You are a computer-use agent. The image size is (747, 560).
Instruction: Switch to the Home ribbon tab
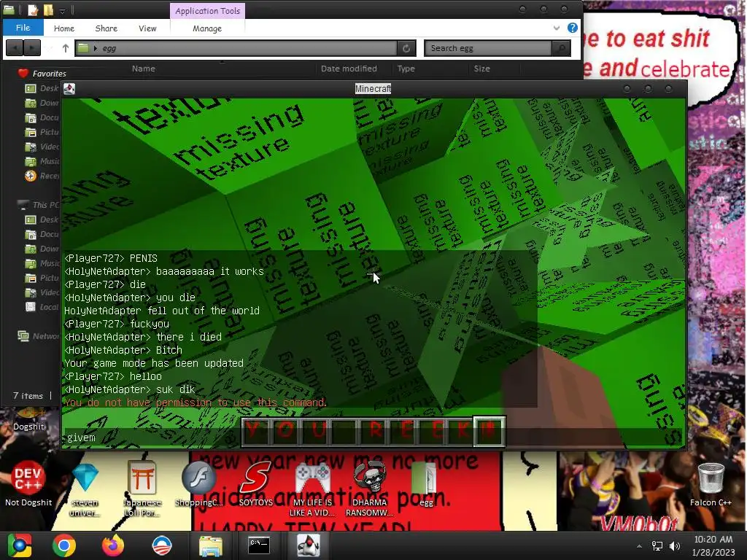pyautogui.click(x=64, y=28)
